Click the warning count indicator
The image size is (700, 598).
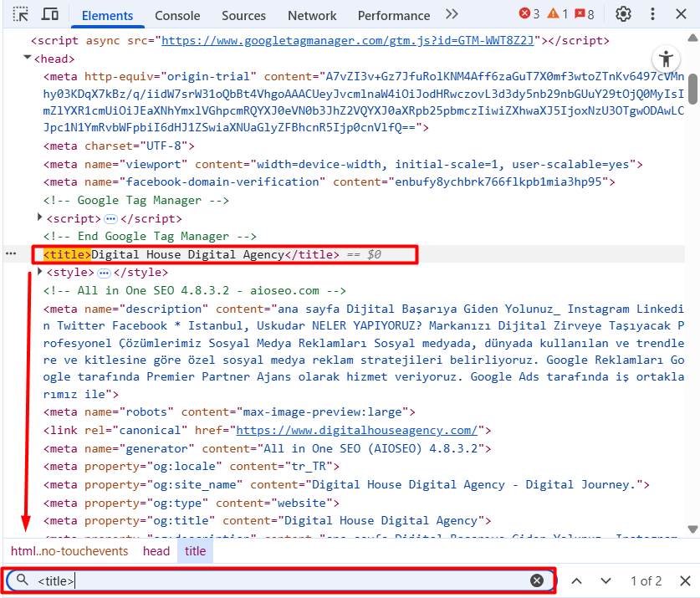coord(559,14)
